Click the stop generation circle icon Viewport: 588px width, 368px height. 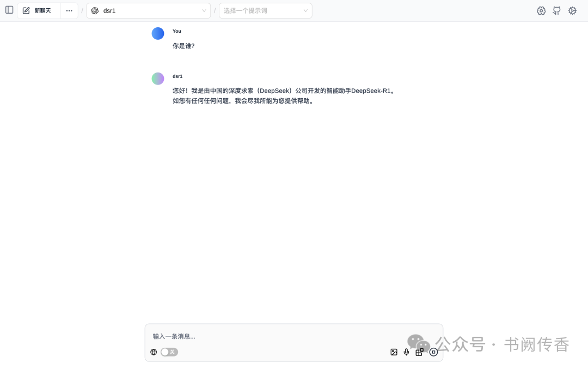coord(433,352)
